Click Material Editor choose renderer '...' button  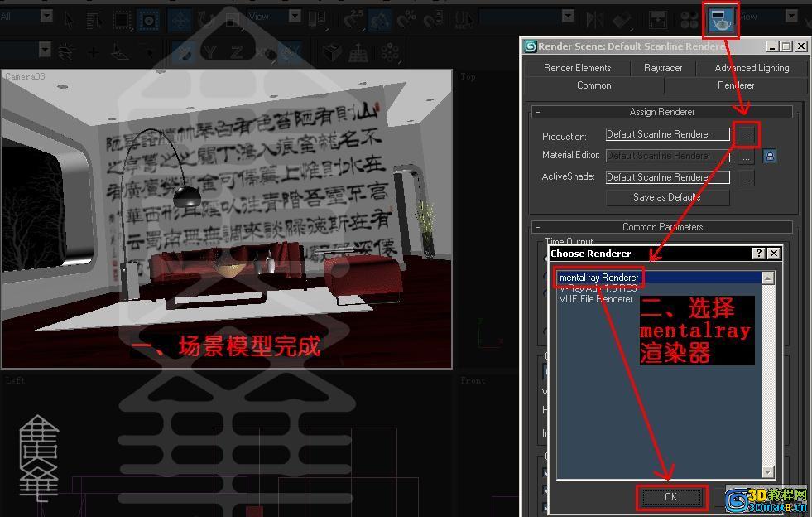pos(746,156)
